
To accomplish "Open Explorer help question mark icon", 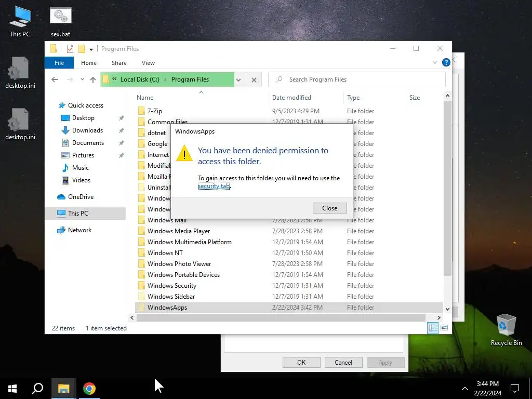I will 446,62.
